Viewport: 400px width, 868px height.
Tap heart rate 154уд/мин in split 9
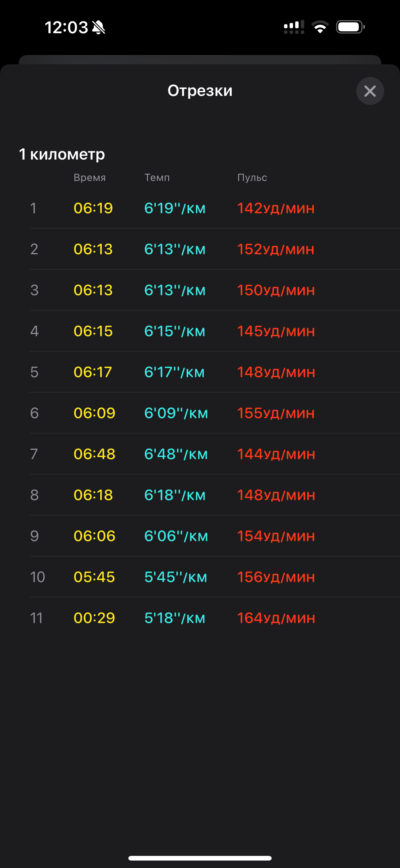[x=276, y=536]
